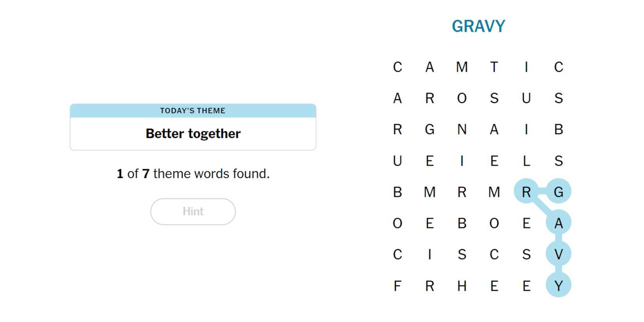Viewport: 644px width, 322px height.
Task: Click the highlighted letter V
Action: 558,254
